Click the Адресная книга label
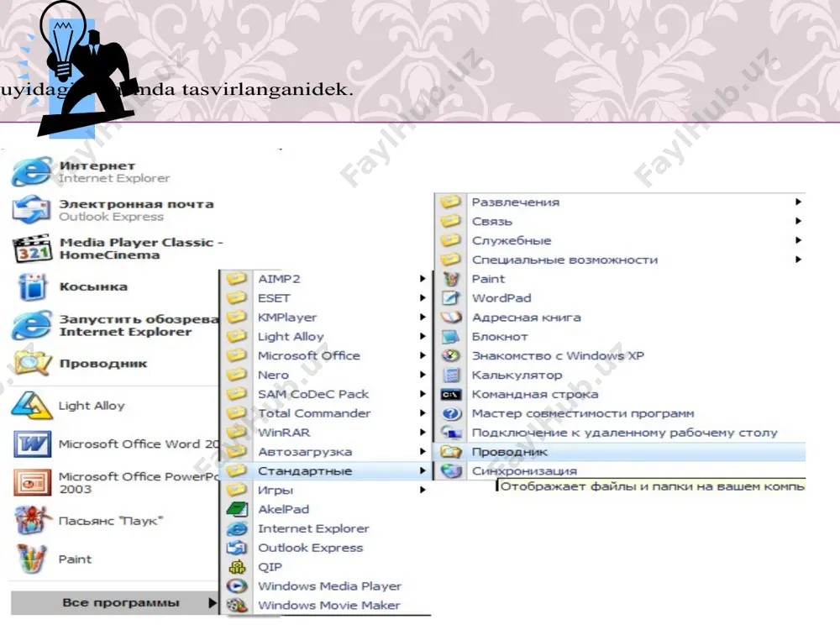The height and width of the screenshot is (630, 840). coord(526,318)
